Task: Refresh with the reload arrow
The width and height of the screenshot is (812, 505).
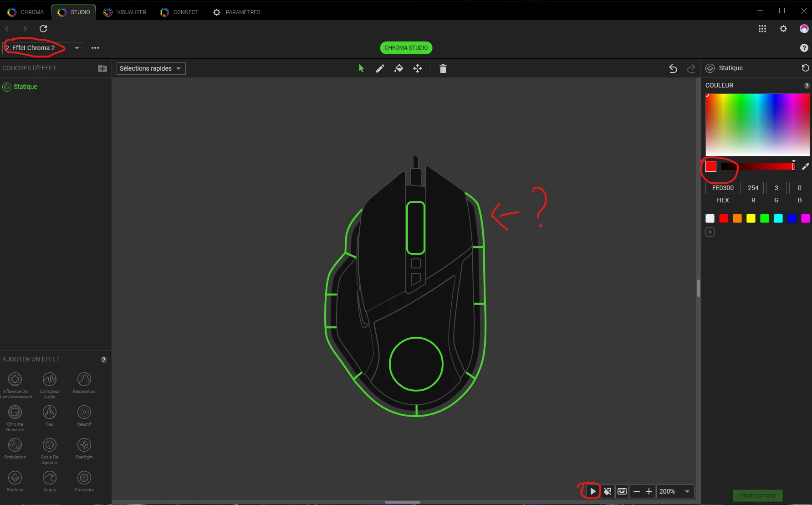Action: tap(43, 29)
